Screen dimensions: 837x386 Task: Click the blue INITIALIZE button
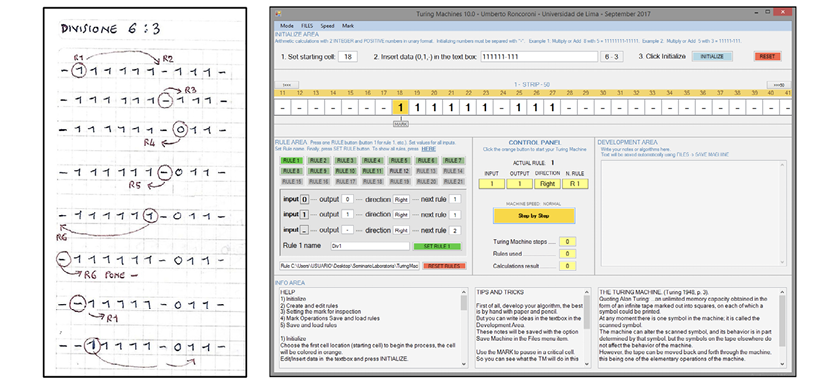click(712, 57)
